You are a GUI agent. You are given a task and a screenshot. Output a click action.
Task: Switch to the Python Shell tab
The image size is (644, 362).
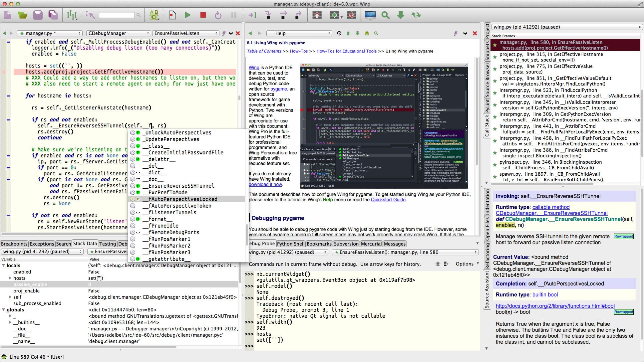[290, 244]
